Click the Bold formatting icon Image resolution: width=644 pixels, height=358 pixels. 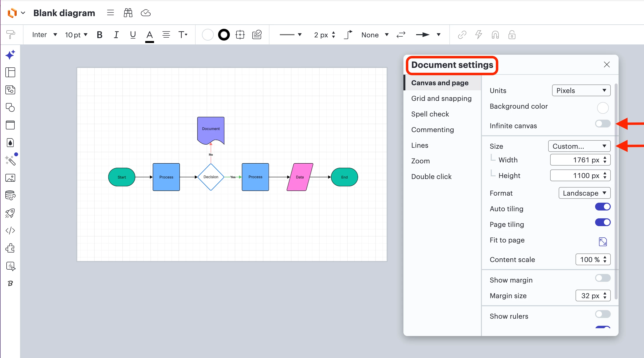coord(100,35)
